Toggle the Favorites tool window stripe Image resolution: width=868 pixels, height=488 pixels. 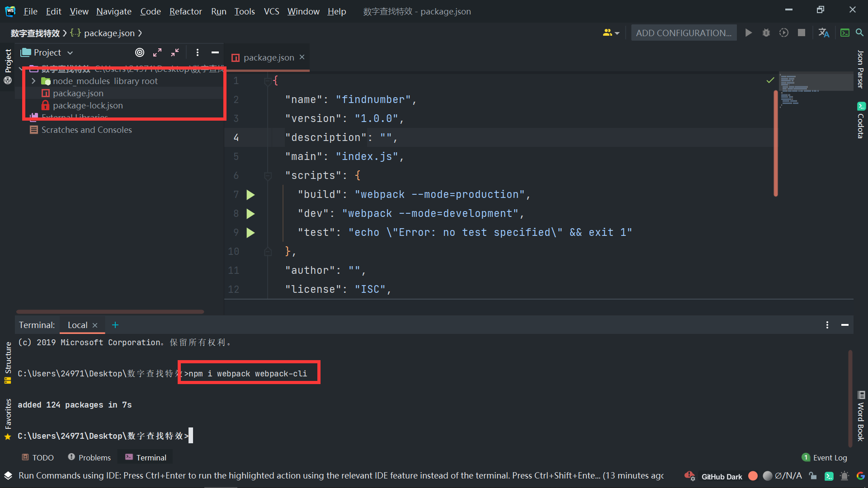tap(8, 413)
